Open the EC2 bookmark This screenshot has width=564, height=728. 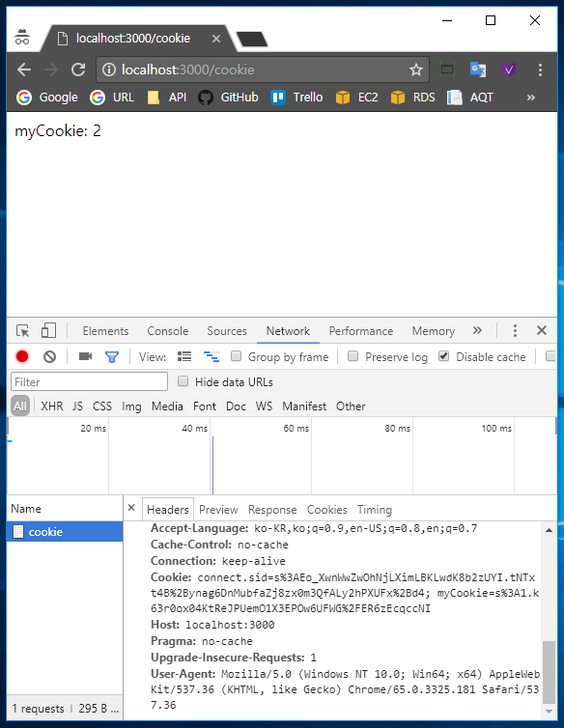pos(356,98)
